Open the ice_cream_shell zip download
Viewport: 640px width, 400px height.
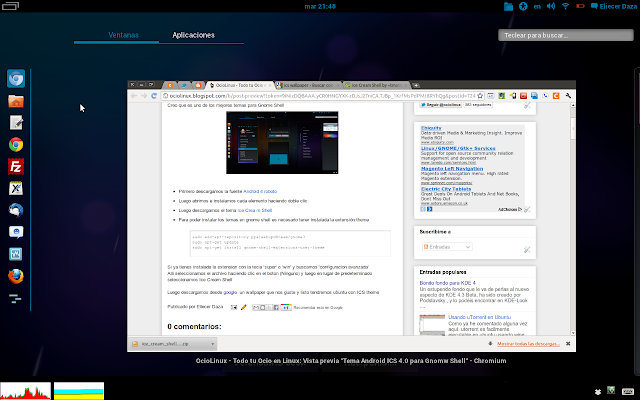coord(168,344)
